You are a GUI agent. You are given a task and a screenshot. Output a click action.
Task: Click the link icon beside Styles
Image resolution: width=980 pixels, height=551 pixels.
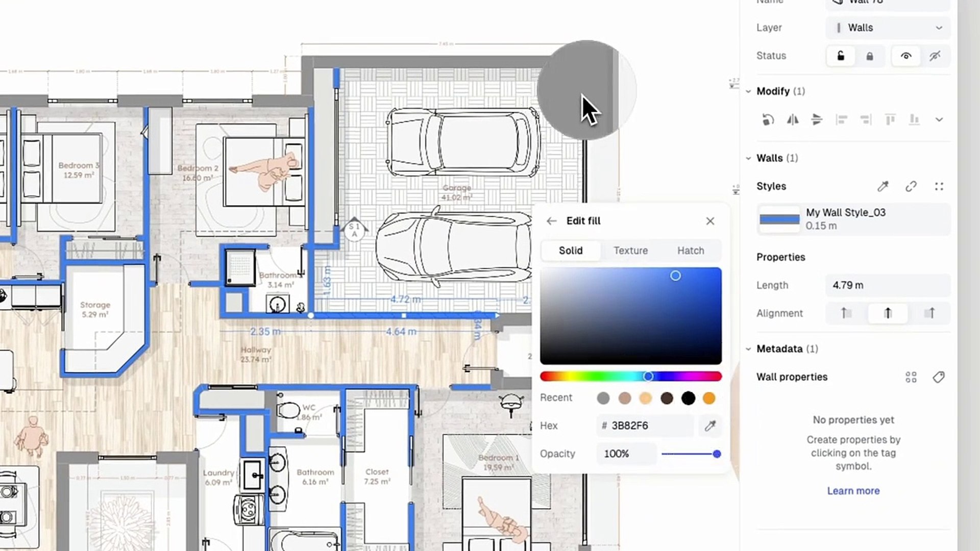911,187
